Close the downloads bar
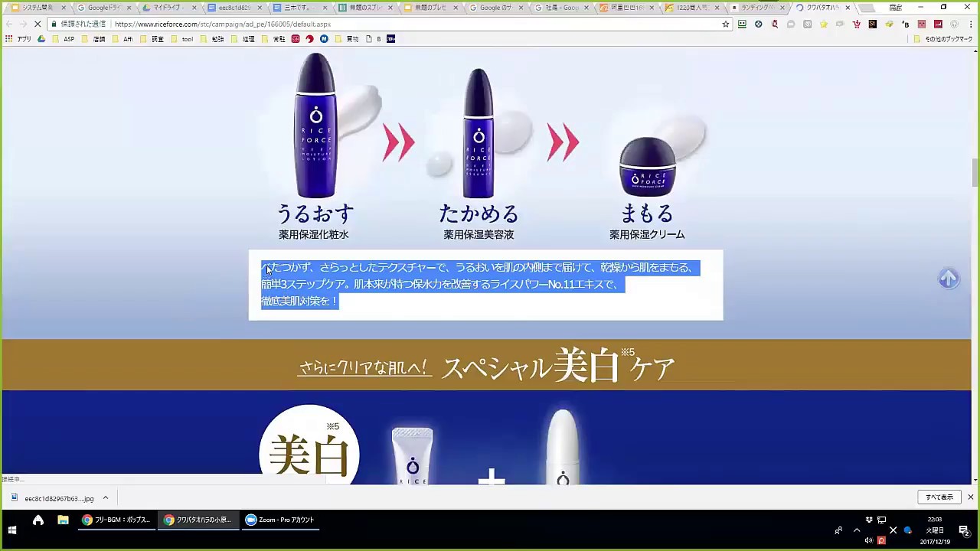Image resolution: width=980 pixels, height=551 pixels. pos(970,497)
